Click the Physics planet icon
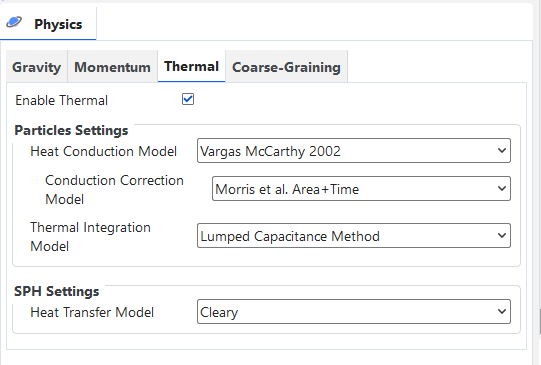 click(x=14, y=22)
